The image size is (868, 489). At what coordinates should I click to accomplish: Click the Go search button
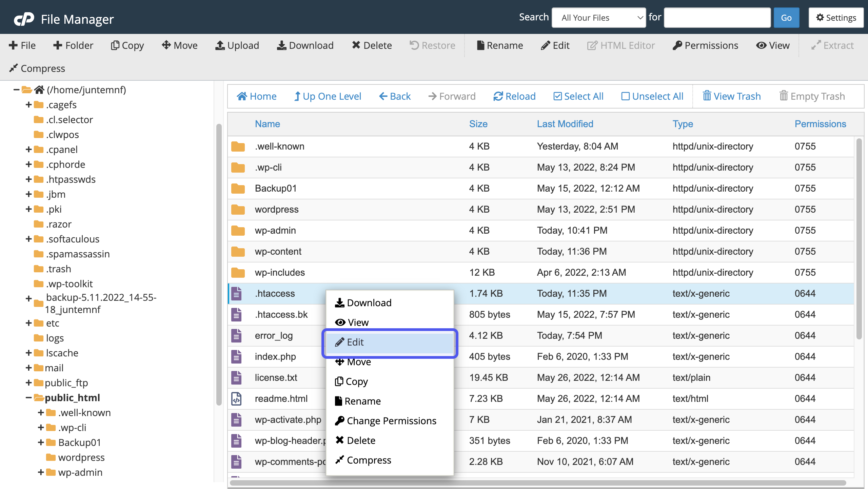click(x=786, y=18)
